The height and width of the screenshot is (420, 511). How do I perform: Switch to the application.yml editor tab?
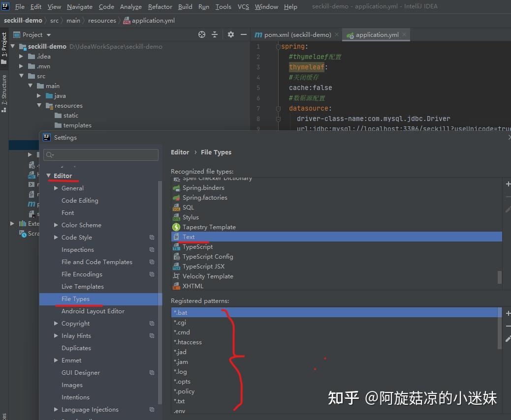click(377, 34)
